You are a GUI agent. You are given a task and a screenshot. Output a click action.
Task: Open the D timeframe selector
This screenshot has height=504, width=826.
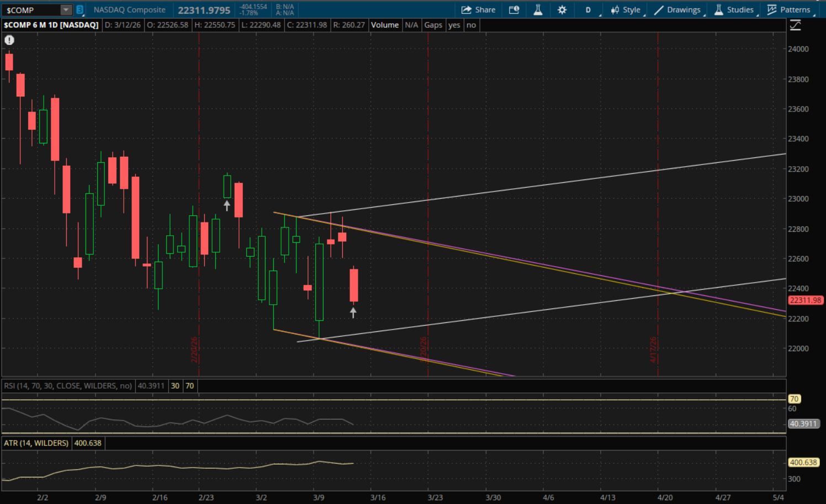(589, 10)
